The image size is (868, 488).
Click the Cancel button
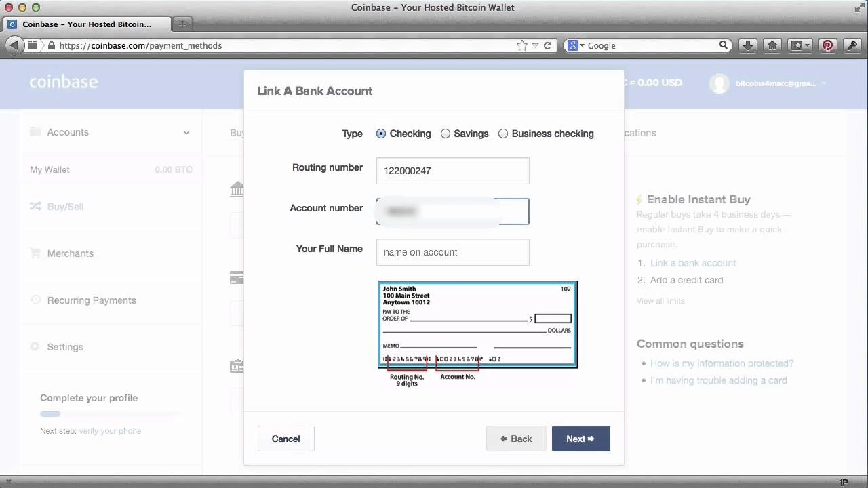pyautogui.click(x=285, y=439)
